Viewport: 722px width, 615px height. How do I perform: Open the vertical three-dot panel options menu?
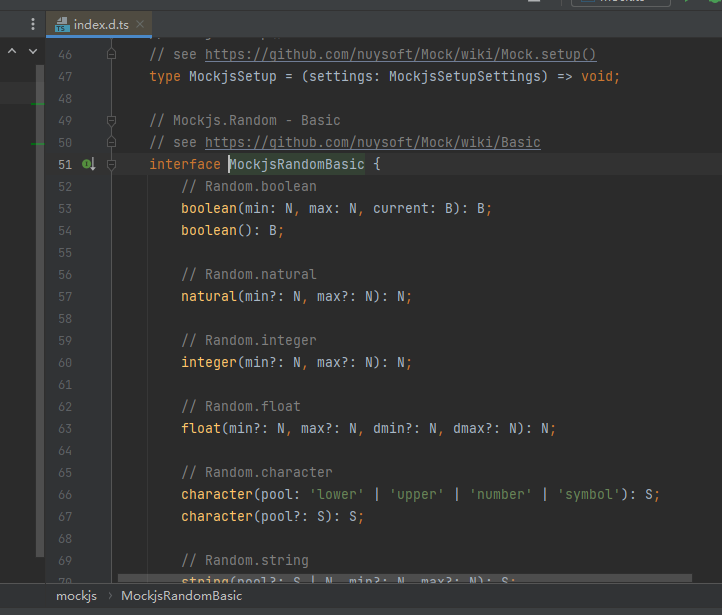34,23
